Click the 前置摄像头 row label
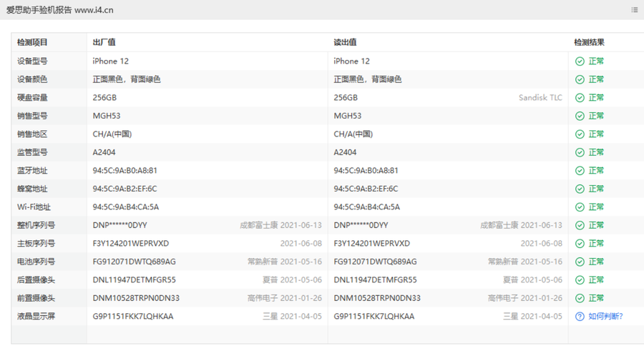This screenshot has height=346, width=644. (36, 298)
